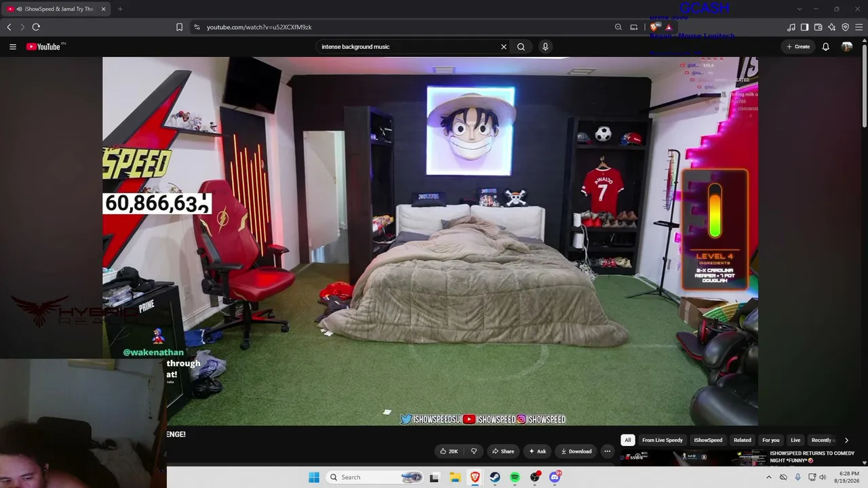View site settings icon in address bar

point(197,27)
